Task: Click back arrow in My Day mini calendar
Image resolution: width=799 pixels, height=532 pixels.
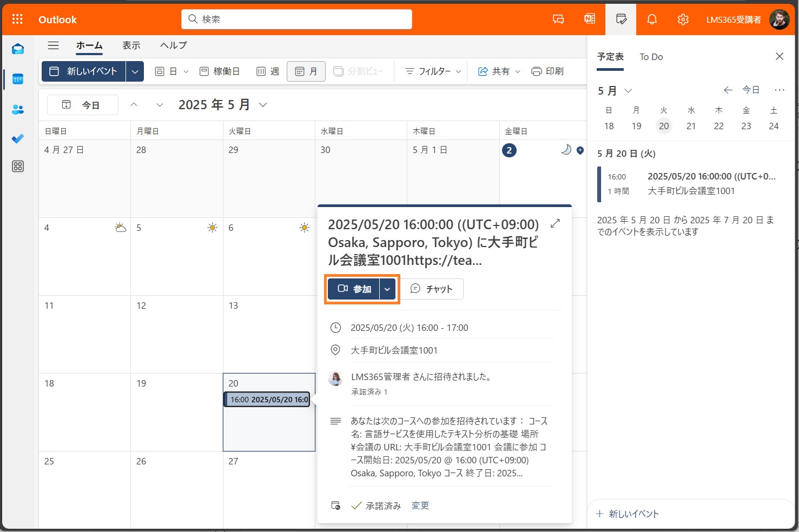Action: click(728, 90)
